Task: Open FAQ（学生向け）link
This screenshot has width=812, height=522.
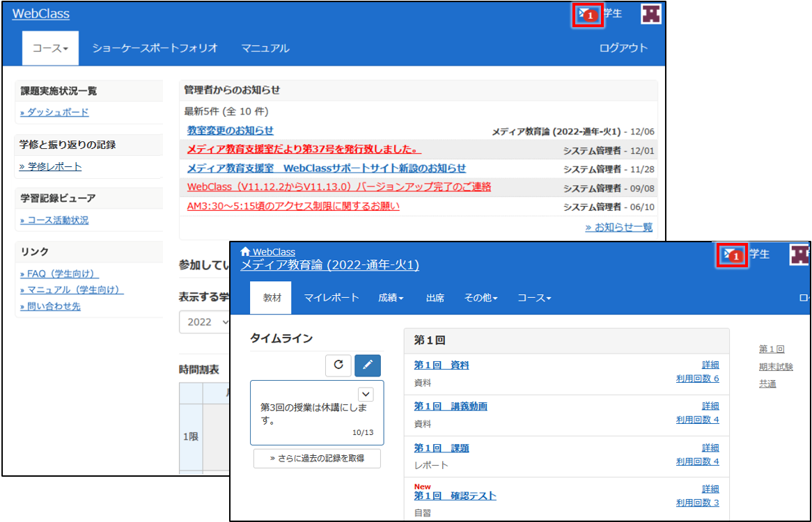Action: [x=60, y=274]
